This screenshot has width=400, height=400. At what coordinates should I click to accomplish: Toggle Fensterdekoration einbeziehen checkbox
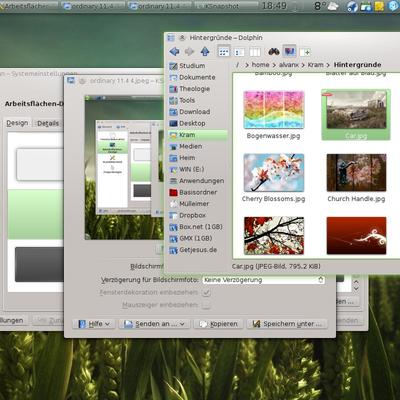coord(206,293)
